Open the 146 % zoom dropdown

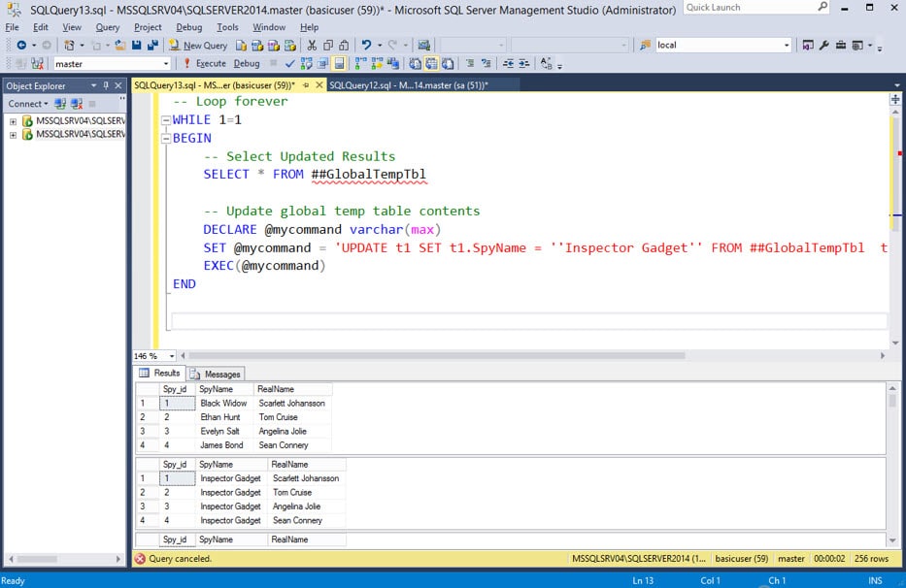coord(172,356)
